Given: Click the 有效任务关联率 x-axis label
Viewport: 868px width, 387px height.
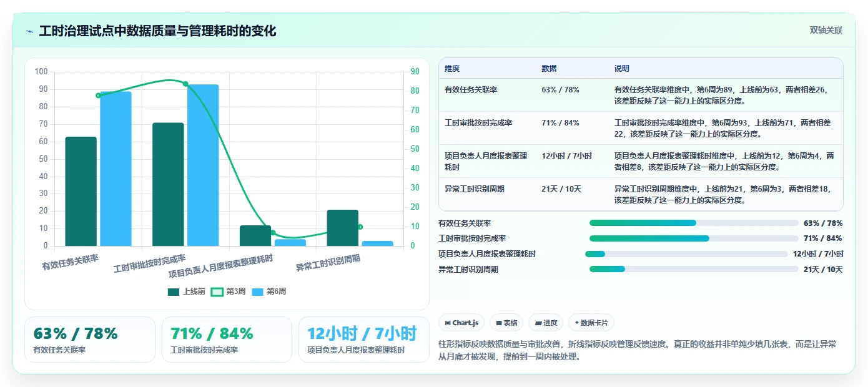Looking at the screenshot, I should (70, 262).
